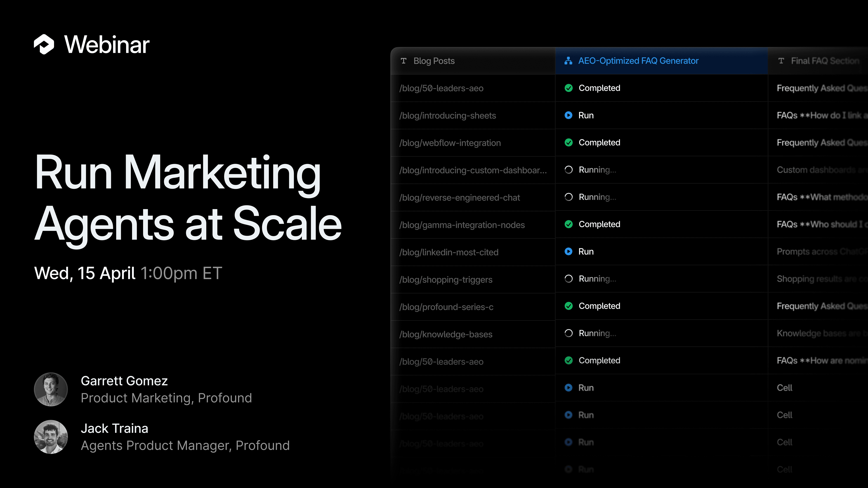Click the /blog/shopping-triggers cell
This screenshot has height=488, width=868.
pos(473,279)
